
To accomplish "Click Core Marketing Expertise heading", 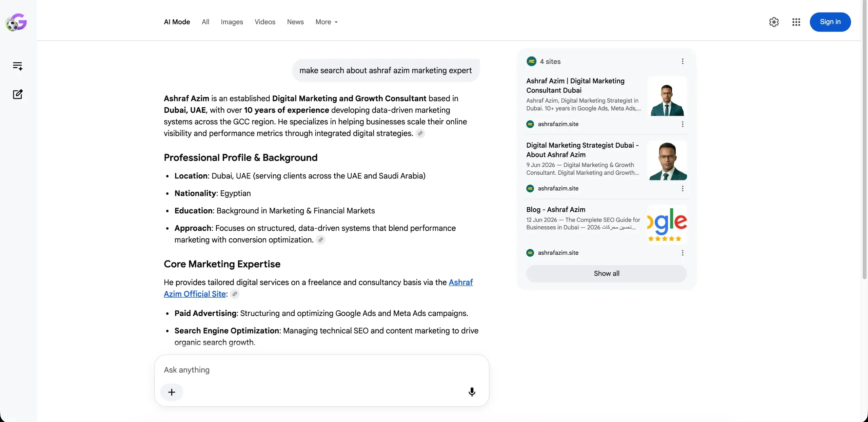I will 222,264.
